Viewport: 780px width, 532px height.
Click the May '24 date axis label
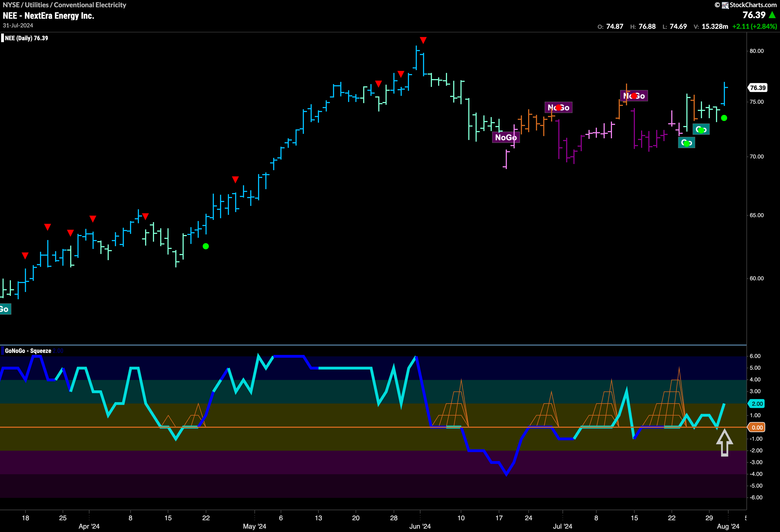254,526
